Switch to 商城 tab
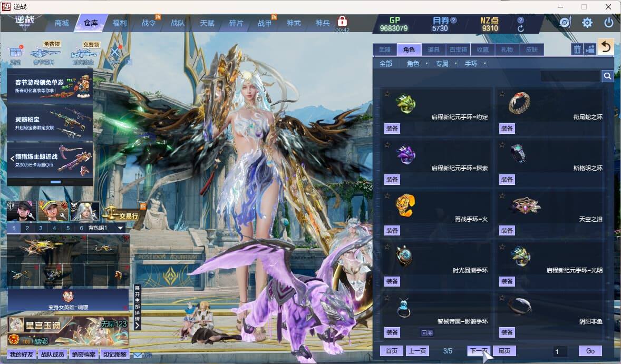The image size is (621, 364). coord(62,23)
